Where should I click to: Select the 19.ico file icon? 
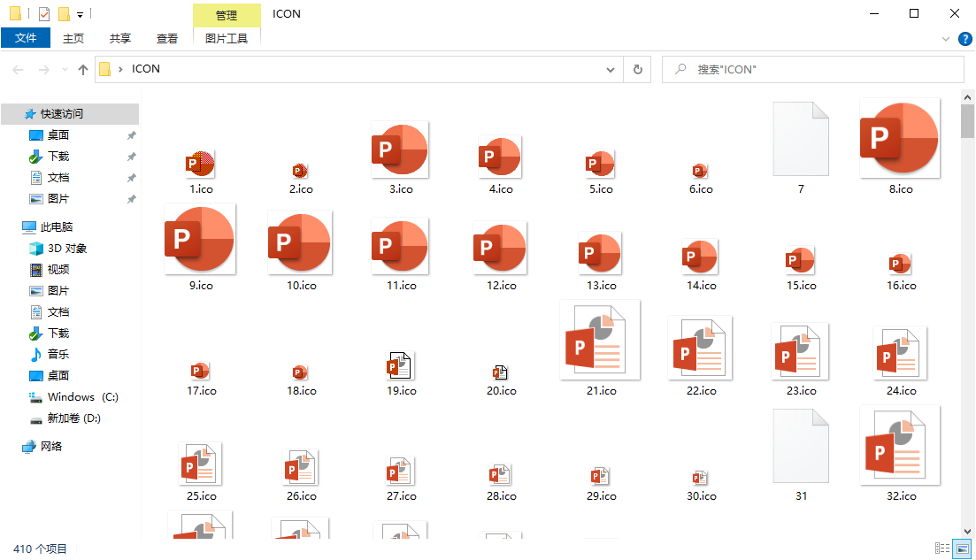(400, 365)
